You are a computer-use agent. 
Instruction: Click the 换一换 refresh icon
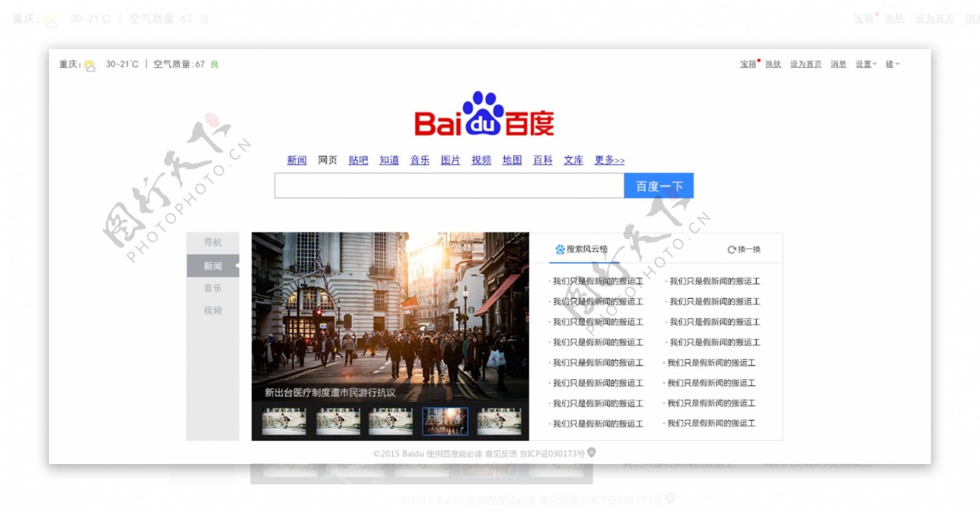coord(731,249)
